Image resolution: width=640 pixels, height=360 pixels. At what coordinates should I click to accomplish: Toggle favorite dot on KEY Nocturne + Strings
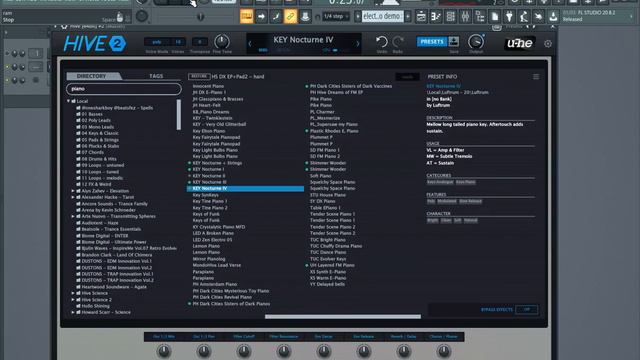(x=189, y=163)
